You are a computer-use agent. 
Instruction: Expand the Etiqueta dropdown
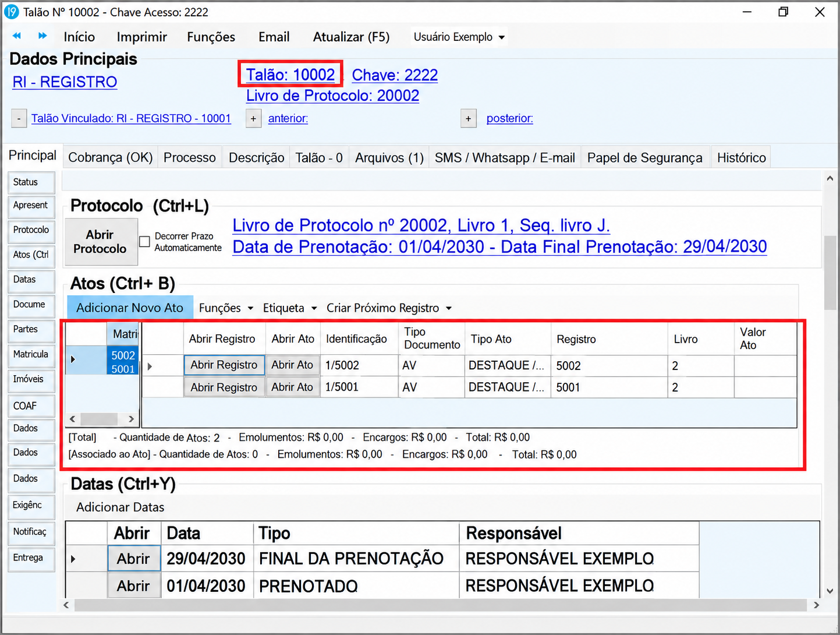tap(289, 308)
